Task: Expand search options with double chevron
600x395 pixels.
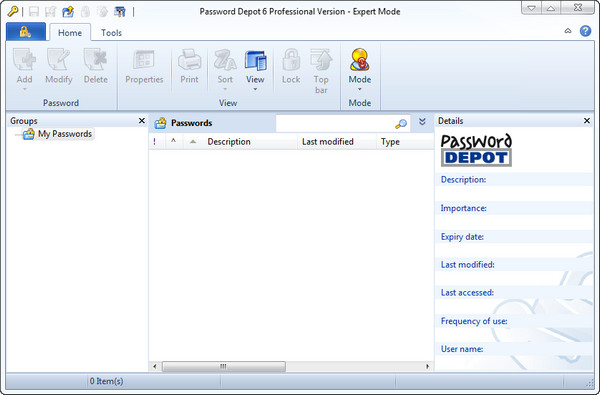Action: (422, 122)
